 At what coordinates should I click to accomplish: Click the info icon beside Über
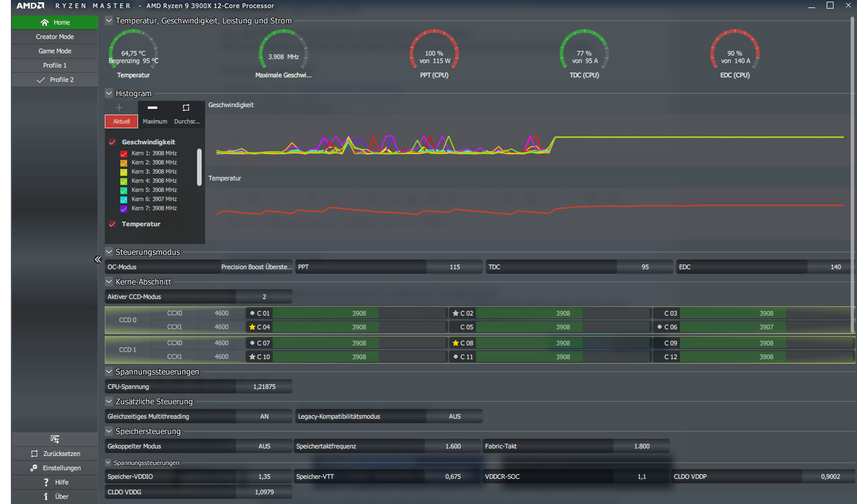click(46, 497)
